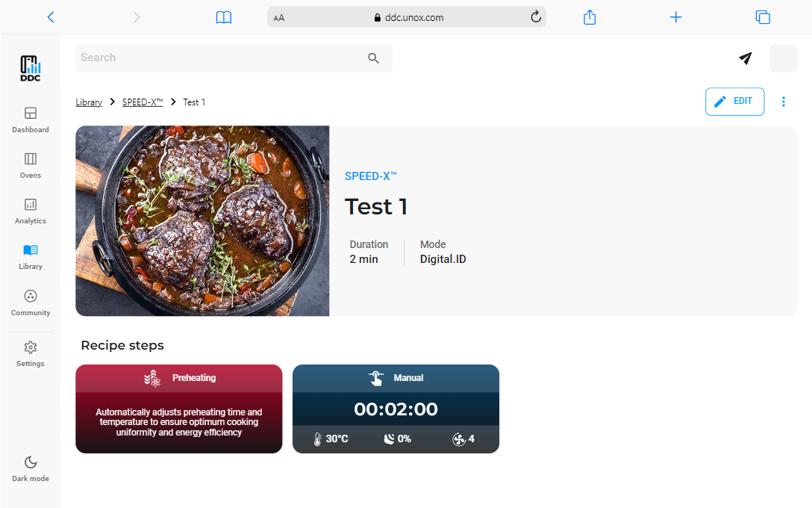Navigate to SPEED-X via the breadcrumb
The width and height of the screenshot is (812, 508).
pyautogui.click(x=143, y=102)
